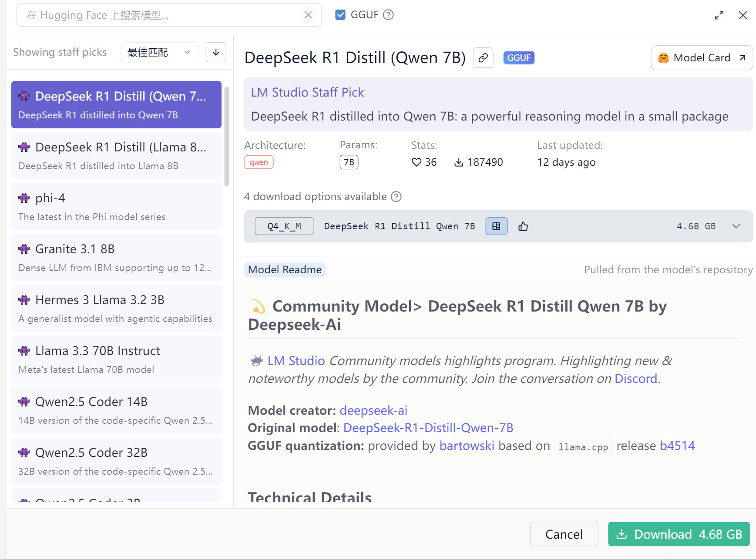Open the Discord link
Image resolution: width=756 pixels, height=560 pixels.
[x=635, y=379]
